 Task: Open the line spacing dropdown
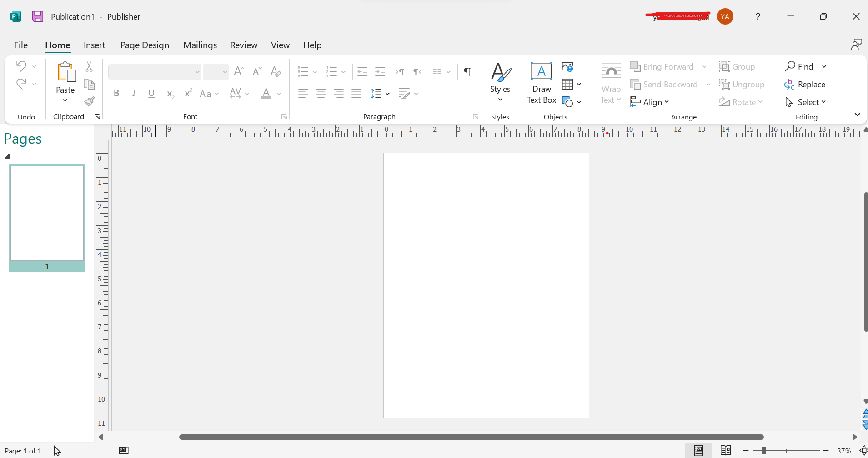point(387,94)
